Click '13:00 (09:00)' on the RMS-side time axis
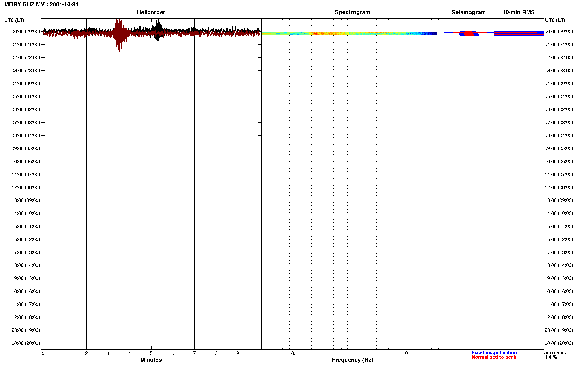Screen dimensions: 588x368 pyautogui.click(x=559, y=200)
